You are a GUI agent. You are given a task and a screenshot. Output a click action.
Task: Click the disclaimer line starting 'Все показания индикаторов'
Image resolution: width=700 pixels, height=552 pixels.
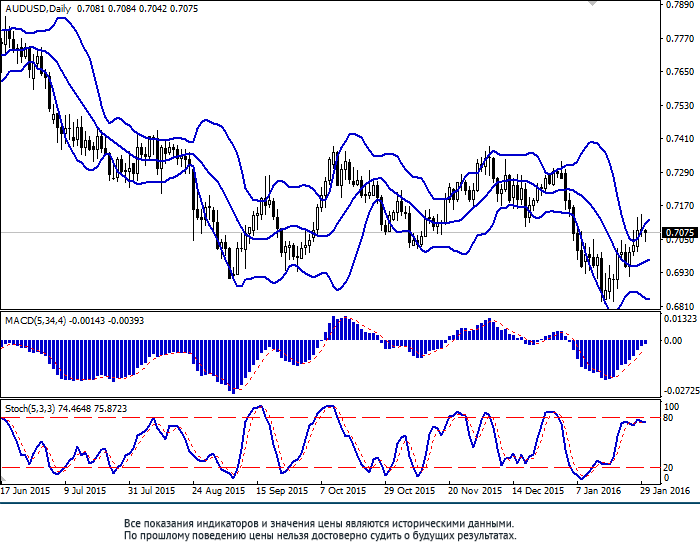pyautogui.click(x=319, y=523)
